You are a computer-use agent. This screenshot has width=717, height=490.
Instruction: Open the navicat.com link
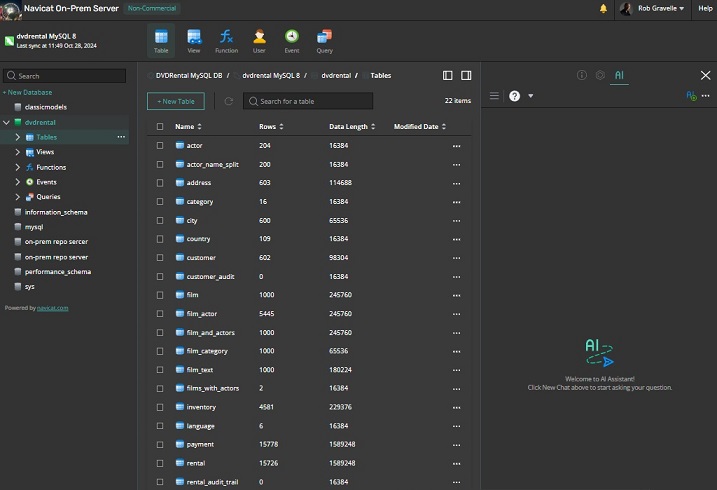[x=53, y=308]
